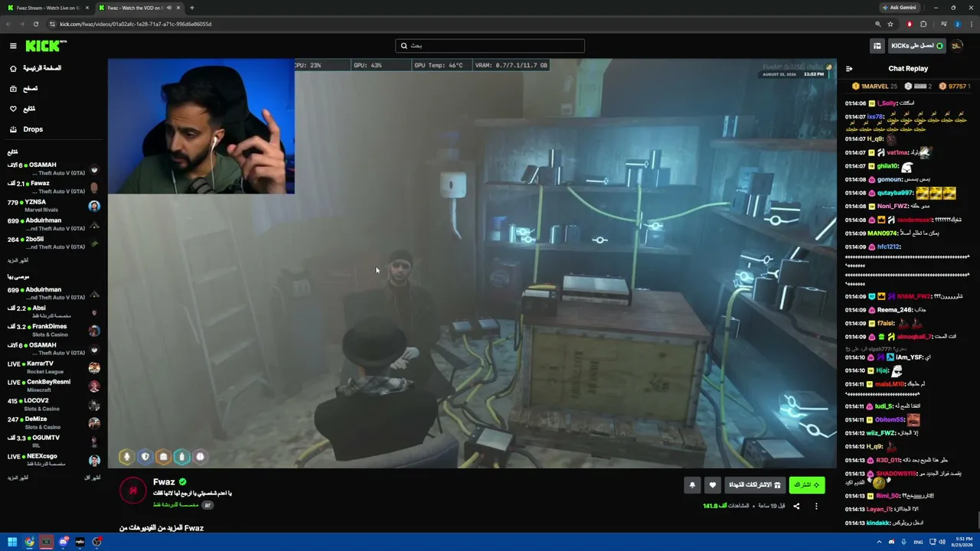View site information icon in address bar
The width and height of the screenshot is (980, 551).
click(x=51, y=24)
